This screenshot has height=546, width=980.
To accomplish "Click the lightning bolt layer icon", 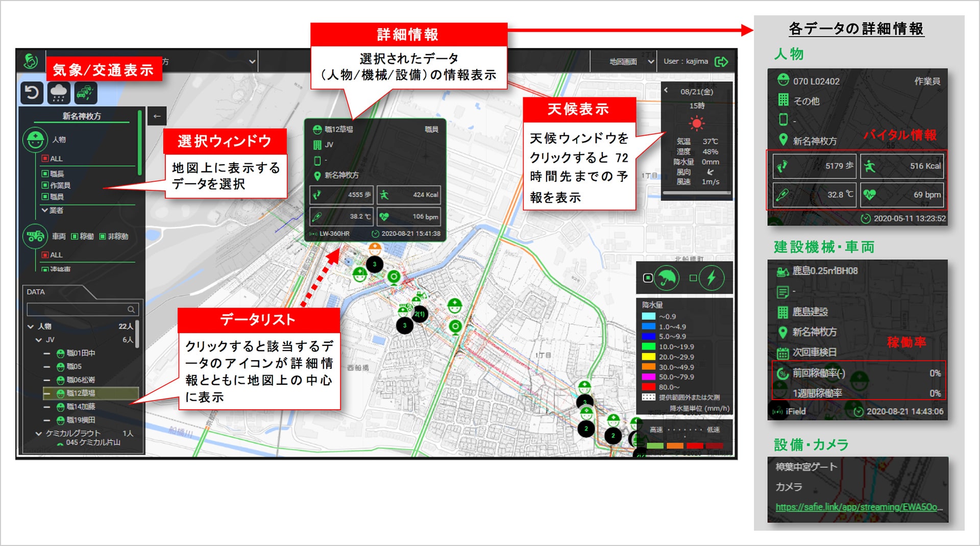I will point(712,278).
